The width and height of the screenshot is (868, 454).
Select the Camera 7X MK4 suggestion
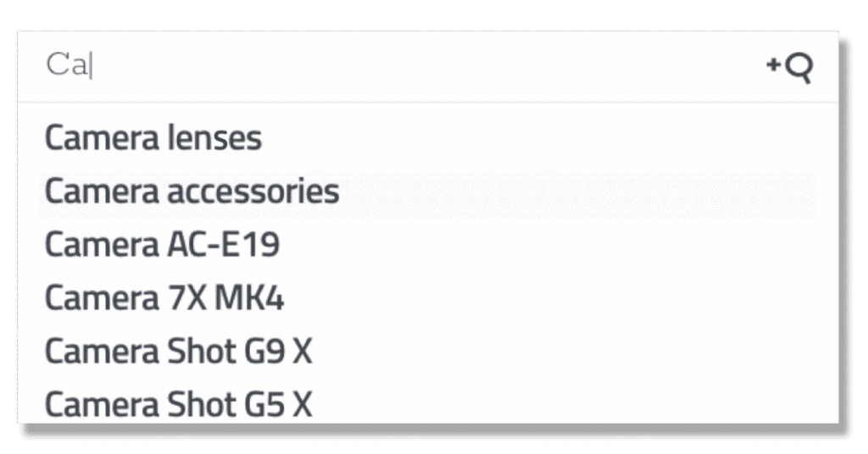click(164, 298)
